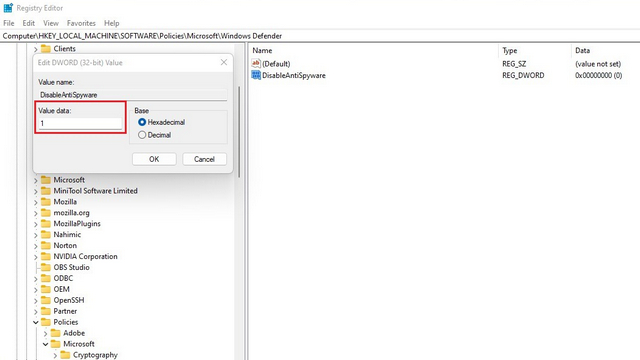Select the OBS Studio key label
The height and width of the screenshot is (360, 640).
click(x=71, y=267)
